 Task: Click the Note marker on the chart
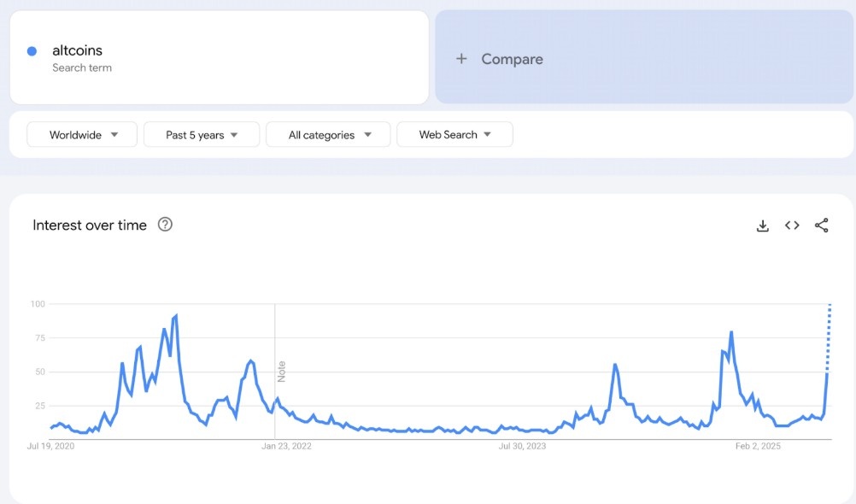281,371
